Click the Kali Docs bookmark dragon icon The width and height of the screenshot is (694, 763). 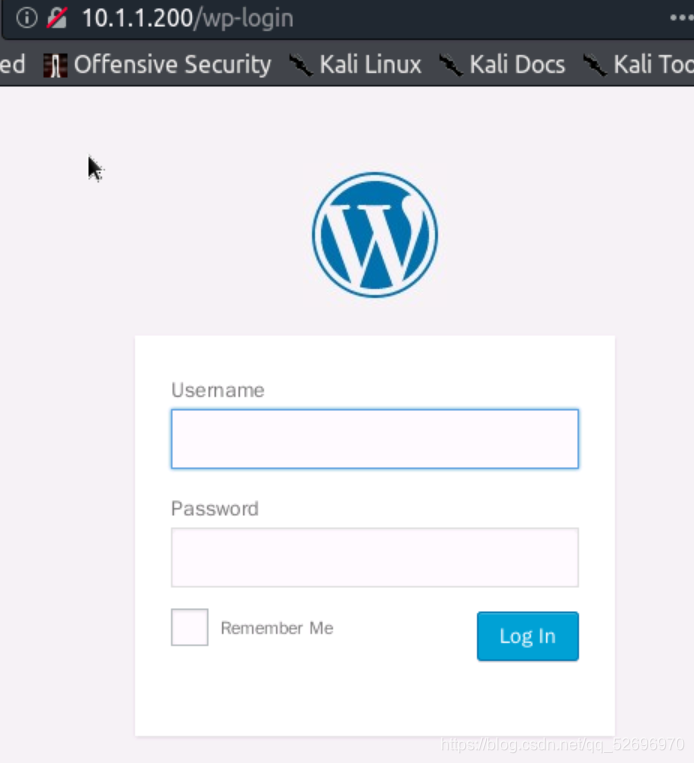(x=451, y=65)
